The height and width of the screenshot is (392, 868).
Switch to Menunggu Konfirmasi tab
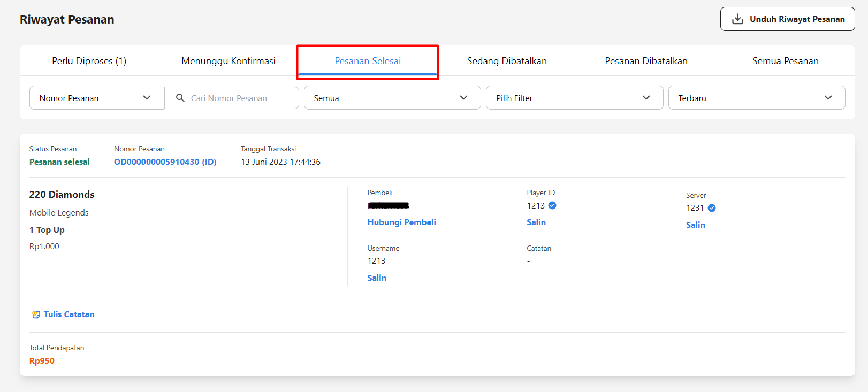point(229,61)
